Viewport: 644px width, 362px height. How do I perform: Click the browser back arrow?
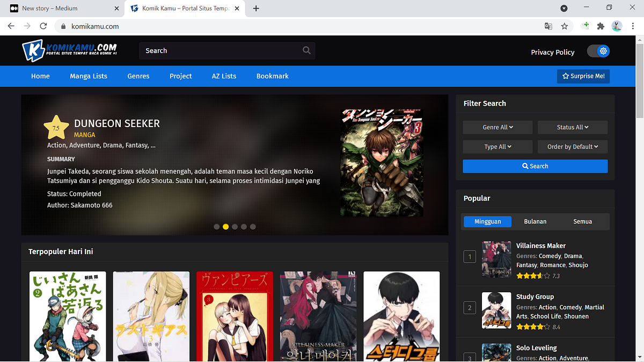click(x=11, y=26)
